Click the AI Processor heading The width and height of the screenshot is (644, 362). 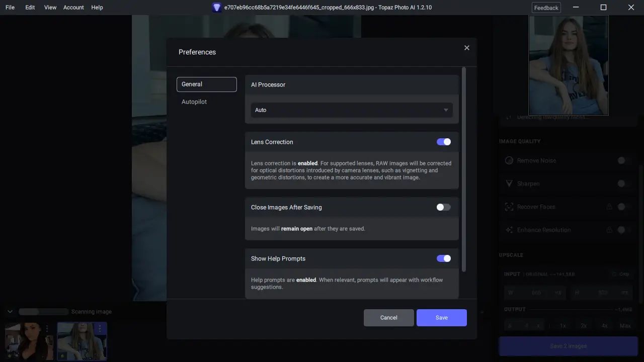click(268, 84)
